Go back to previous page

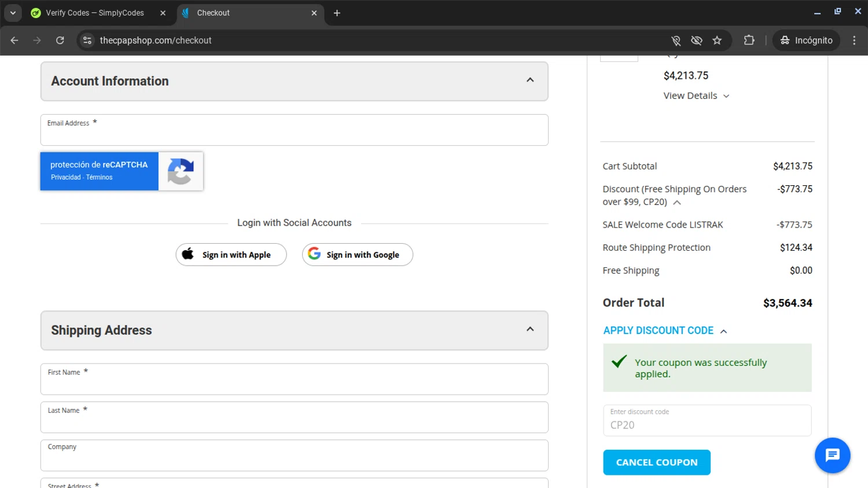pyautogui.click(x=14, y=41)
